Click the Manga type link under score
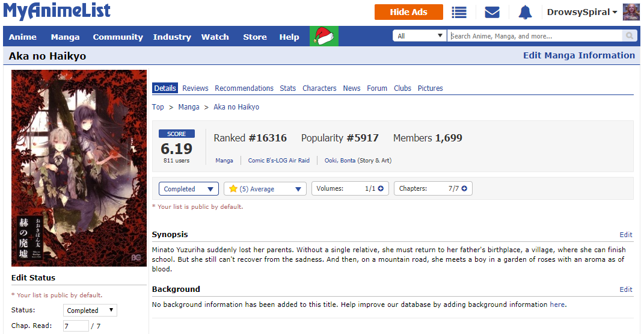 (224, 161)
